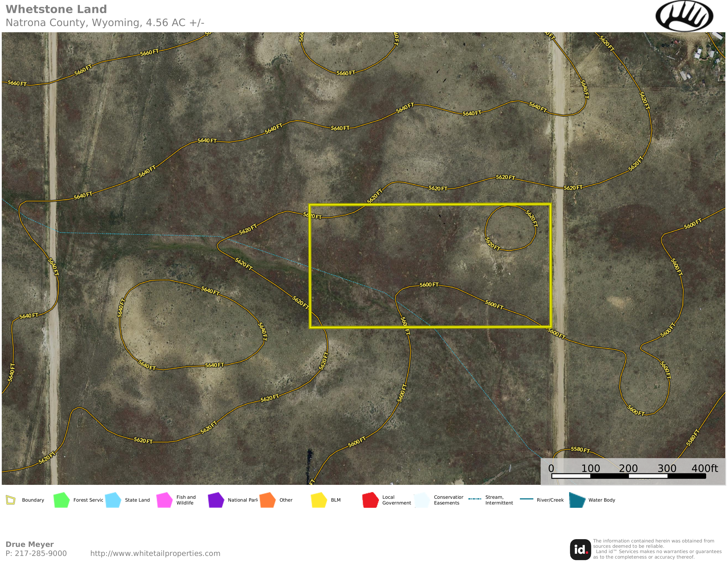Click the purple National Park legend swatch
Viewport: 728px width, 563px height.
216,500
